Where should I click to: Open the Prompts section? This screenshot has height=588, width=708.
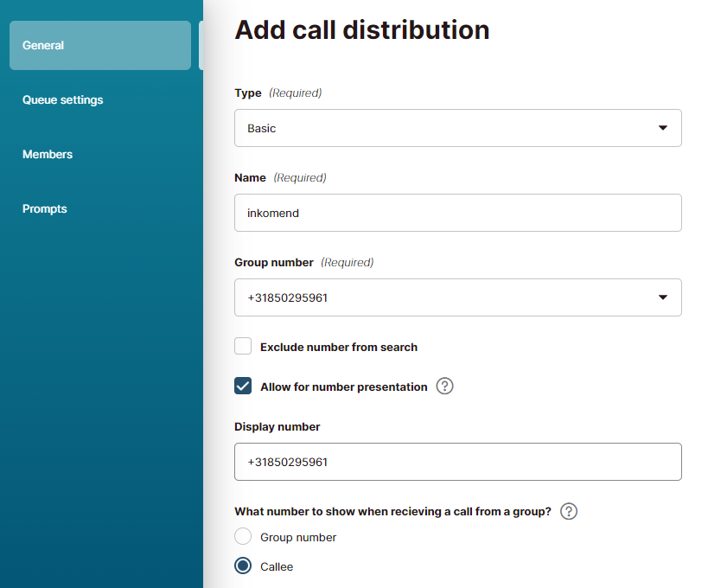45,208
